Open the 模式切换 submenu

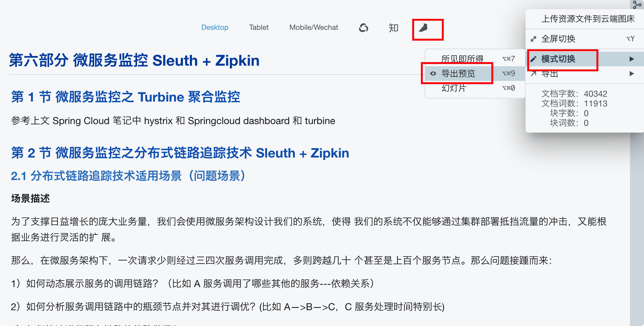[x=585, y=59]
